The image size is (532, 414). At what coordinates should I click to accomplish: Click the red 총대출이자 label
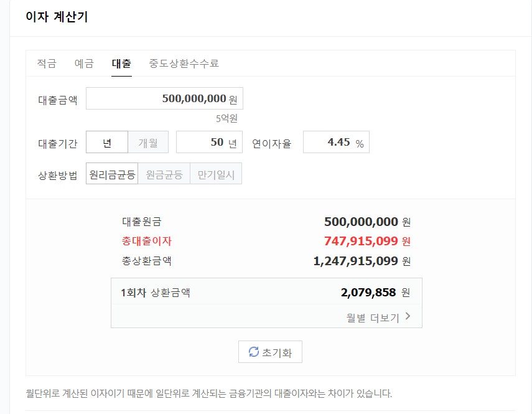tap(147, 242)
